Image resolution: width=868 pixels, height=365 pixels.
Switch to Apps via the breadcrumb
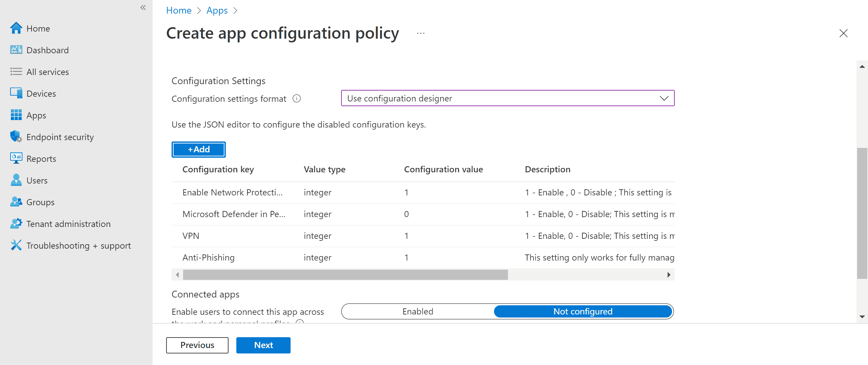pyautogui.click(x=217, y=10)
